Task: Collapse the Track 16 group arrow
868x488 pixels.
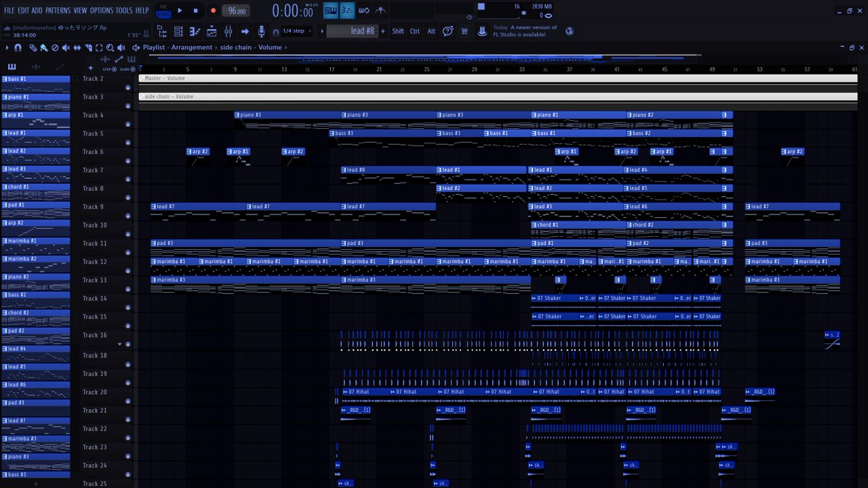Action: [119, 344]
